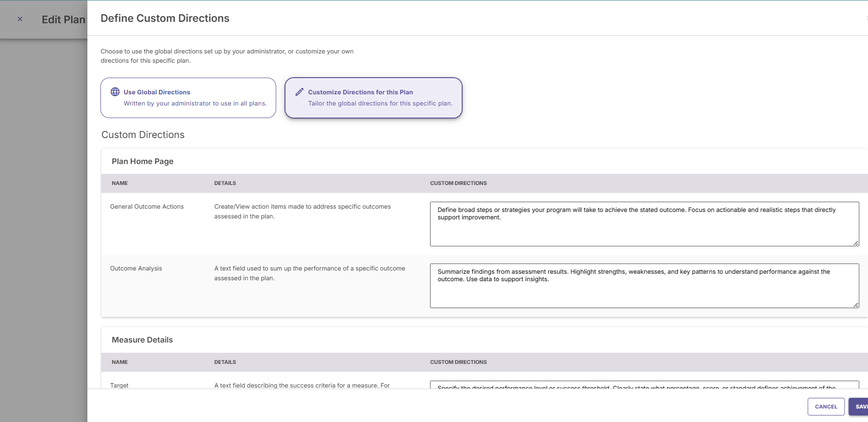Click the globe icon on Use Global Directions
This screenshot has height=422, width=868.
115,92
